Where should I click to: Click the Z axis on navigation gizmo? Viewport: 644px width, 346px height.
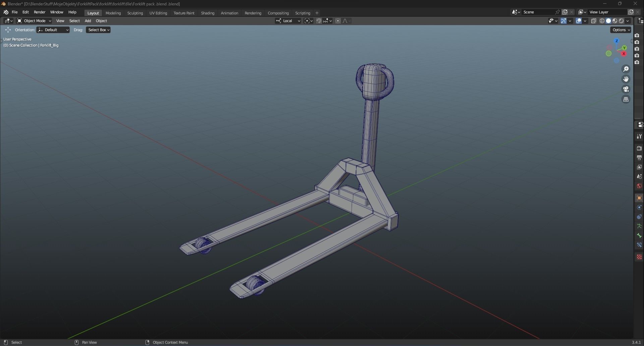617,41
